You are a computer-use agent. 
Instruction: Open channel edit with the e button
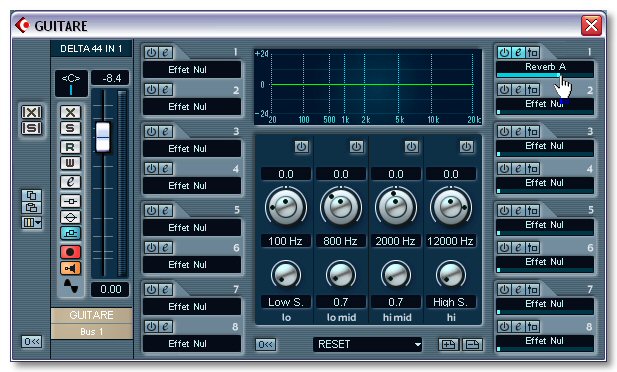[70, 182]
